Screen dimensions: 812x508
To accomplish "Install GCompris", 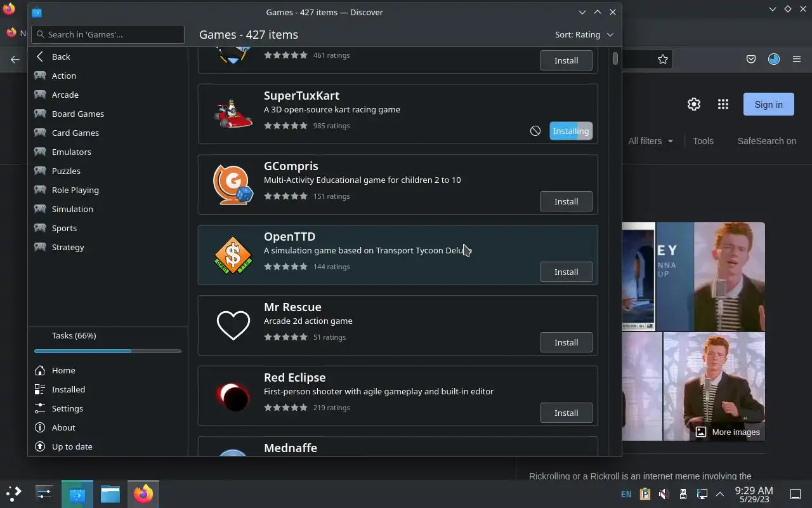I will 566,201.
